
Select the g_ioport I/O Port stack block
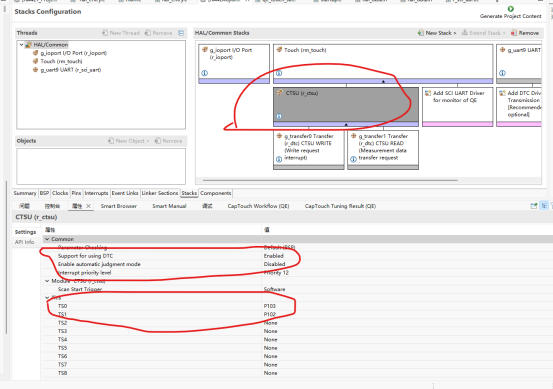click(x=234, y=63)
